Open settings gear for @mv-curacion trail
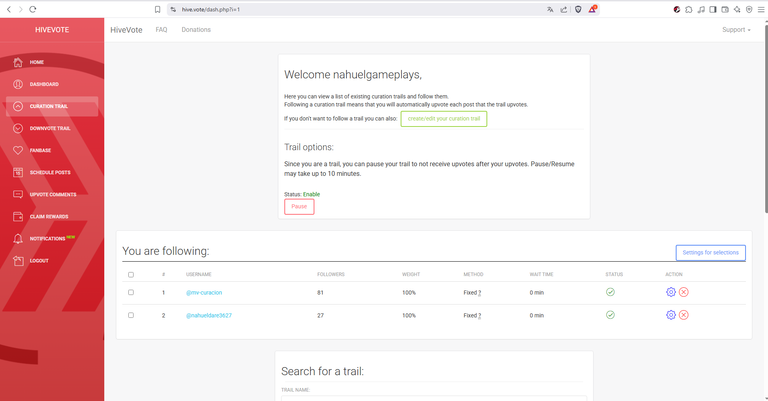 point(671,292)
